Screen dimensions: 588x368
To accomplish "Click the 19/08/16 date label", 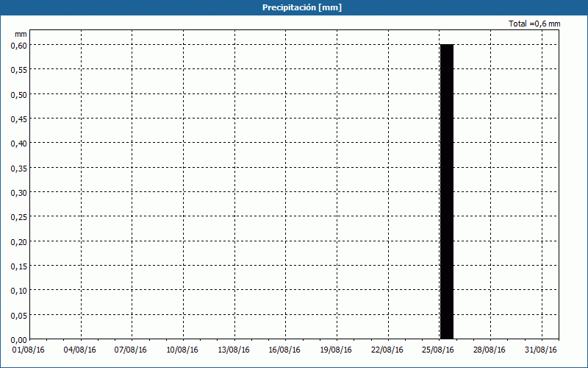I will (x=336, y=350).
